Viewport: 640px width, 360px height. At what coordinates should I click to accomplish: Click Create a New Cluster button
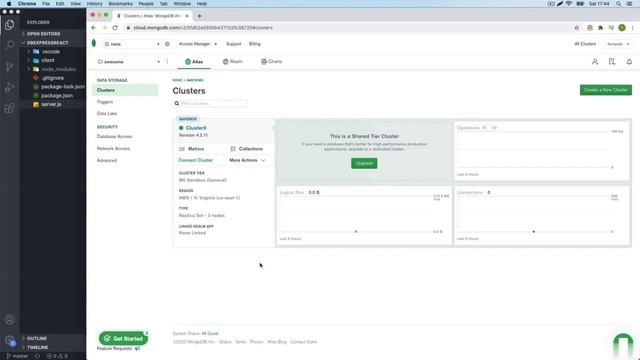click(606, 90)
